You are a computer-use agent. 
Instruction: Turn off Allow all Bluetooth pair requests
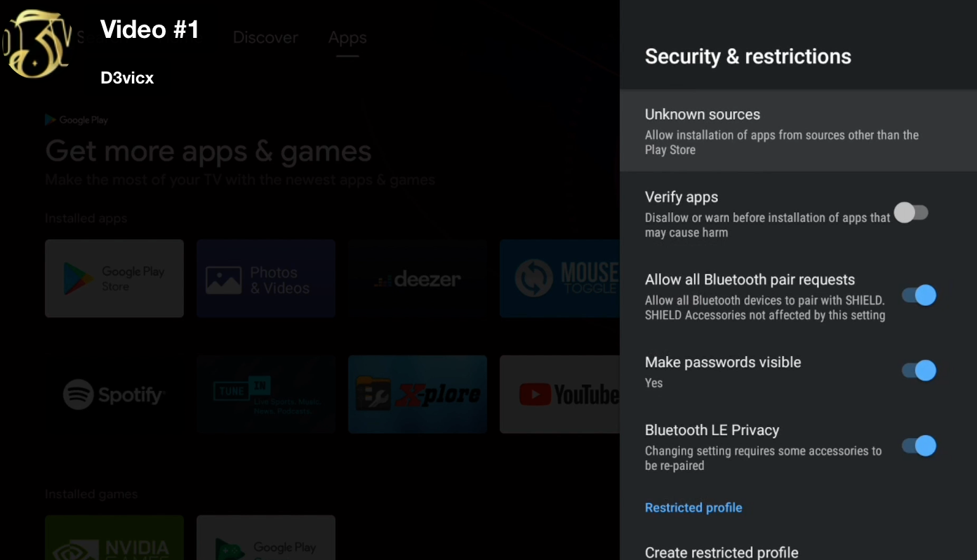coord(919,295)
